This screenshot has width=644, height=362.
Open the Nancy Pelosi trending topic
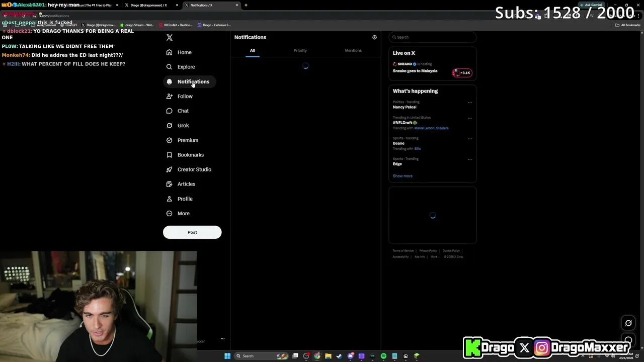(405, 107)
